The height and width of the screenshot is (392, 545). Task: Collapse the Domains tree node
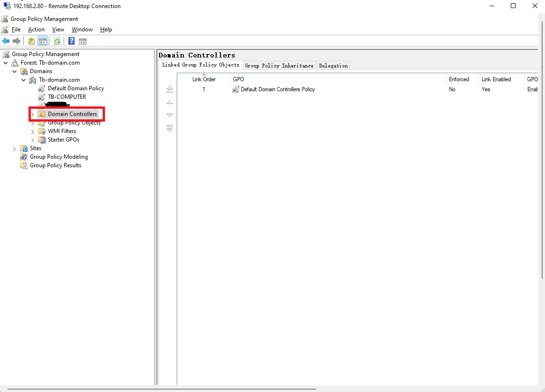15,72
